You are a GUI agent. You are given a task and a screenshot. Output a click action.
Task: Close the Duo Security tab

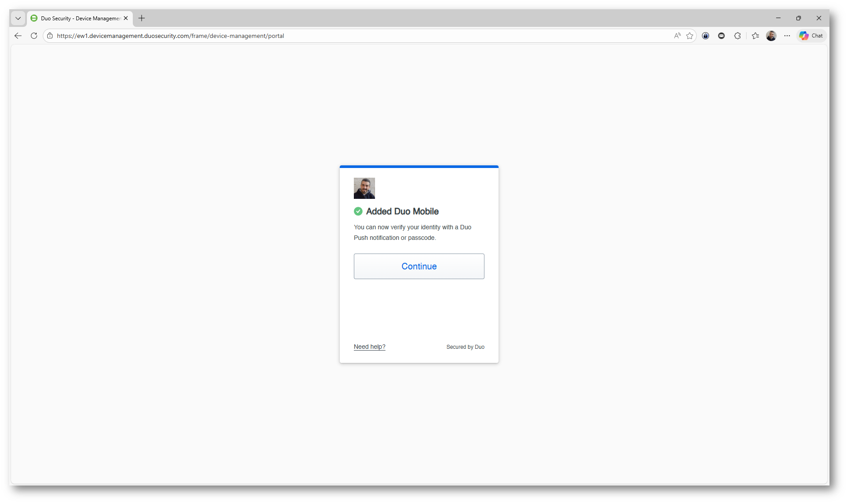tap(126, 18)
